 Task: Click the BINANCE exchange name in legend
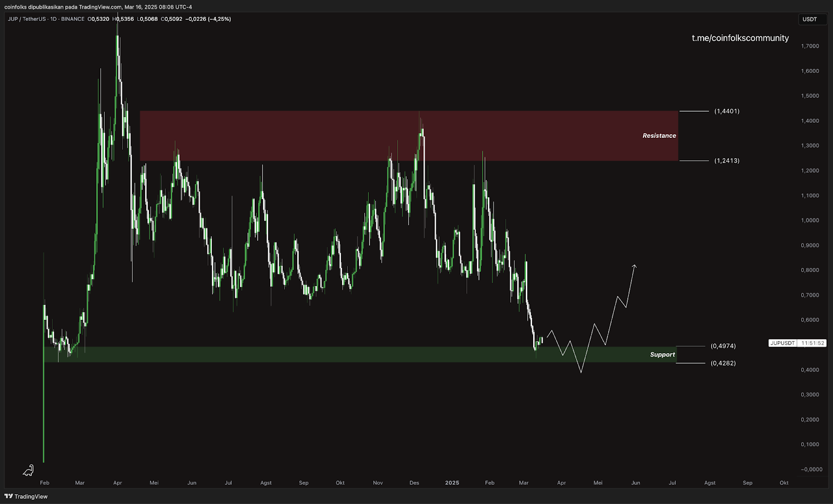click(x=73, y=19)
